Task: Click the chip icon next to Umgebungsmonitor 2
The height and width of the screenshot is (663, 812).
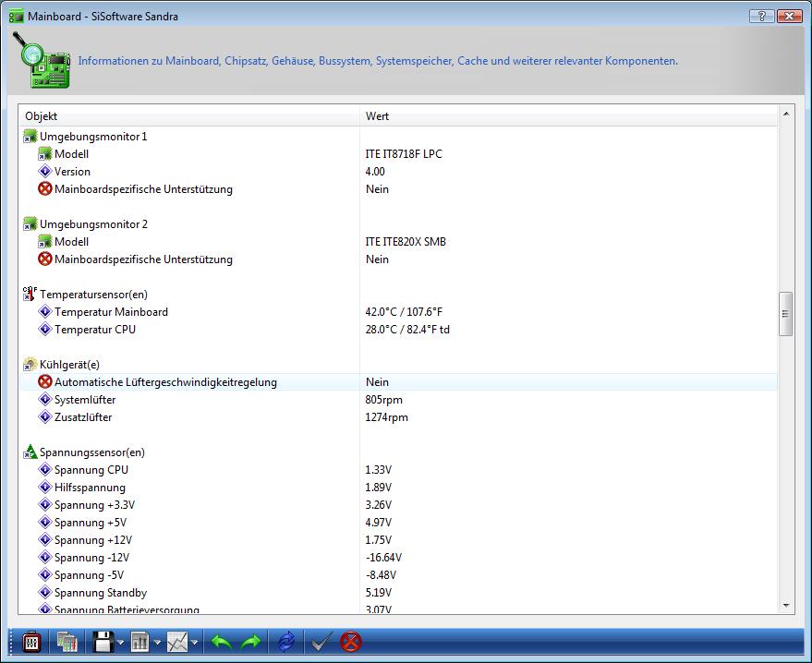Action: [30, 224]
